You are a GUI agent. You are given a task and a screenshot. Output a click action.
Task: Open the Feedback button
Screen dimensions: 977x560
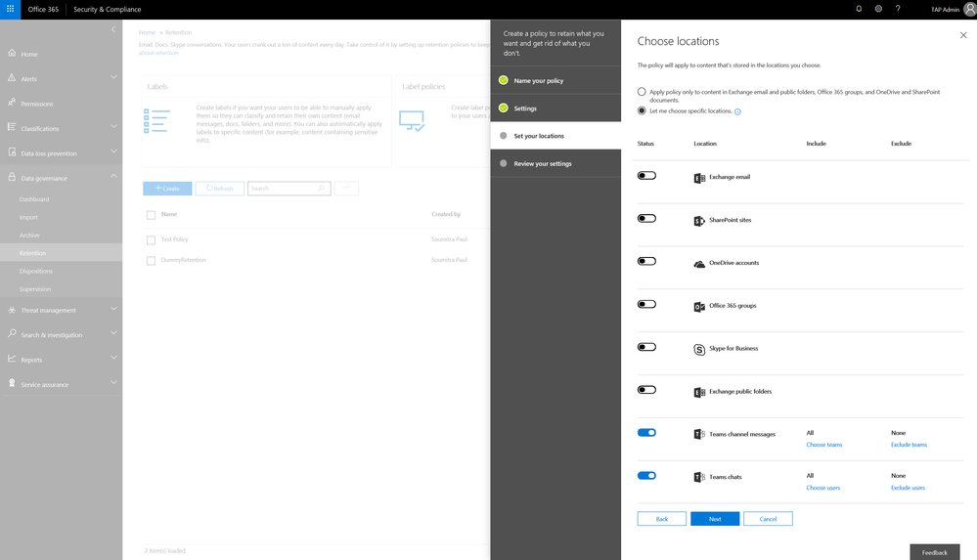point(935,552)
